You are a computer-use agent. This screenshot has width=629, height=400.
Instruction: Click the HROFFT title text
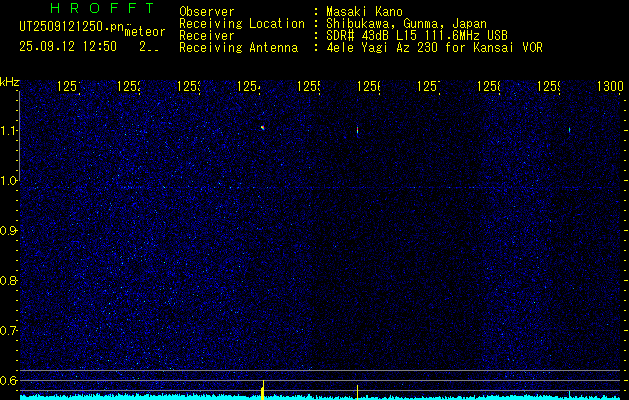[x=102, y=8]
